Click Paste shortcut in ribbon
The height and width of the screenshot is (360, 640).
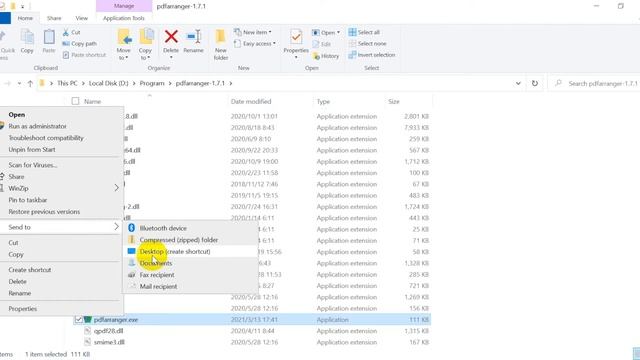tap(84, 55)
